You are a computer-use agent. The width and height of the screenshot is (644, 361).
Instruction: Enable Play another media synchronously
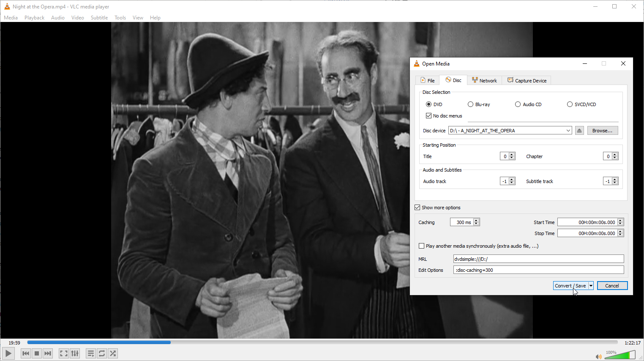pyautogui.click(x=421, y=246)
